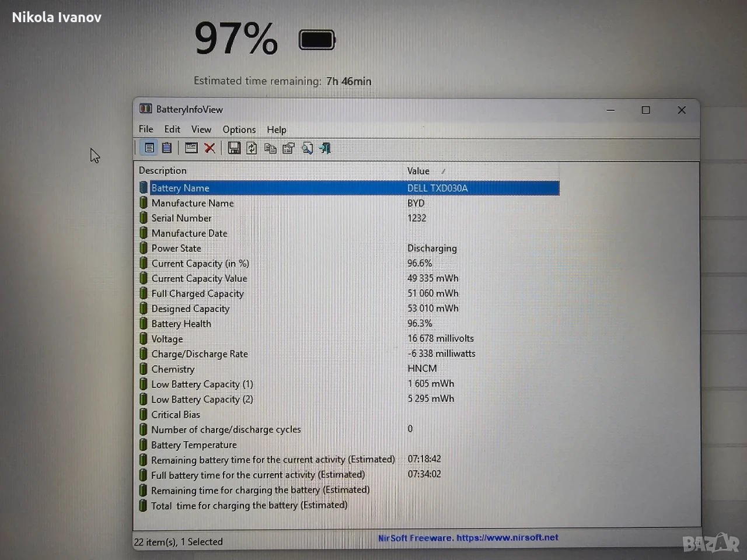Select 'Remaining time for charging the battery (Estimated)'
Image resolution: width=747 pixels, height=560 pixels.
[349, 490]
